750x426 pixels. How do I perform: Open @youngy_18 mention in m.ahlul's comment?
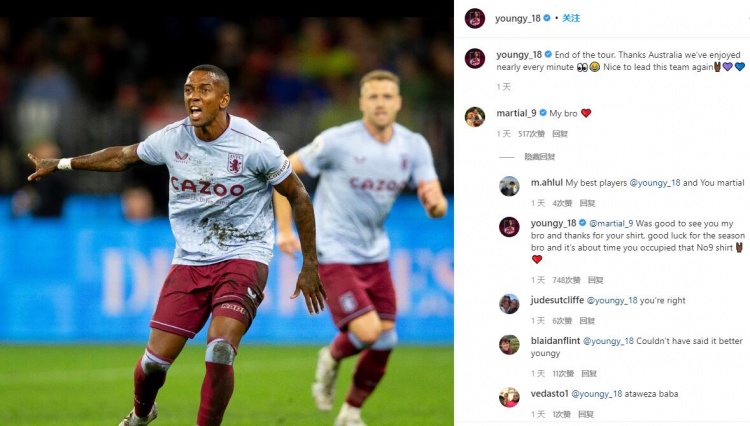tap(654, 183)
